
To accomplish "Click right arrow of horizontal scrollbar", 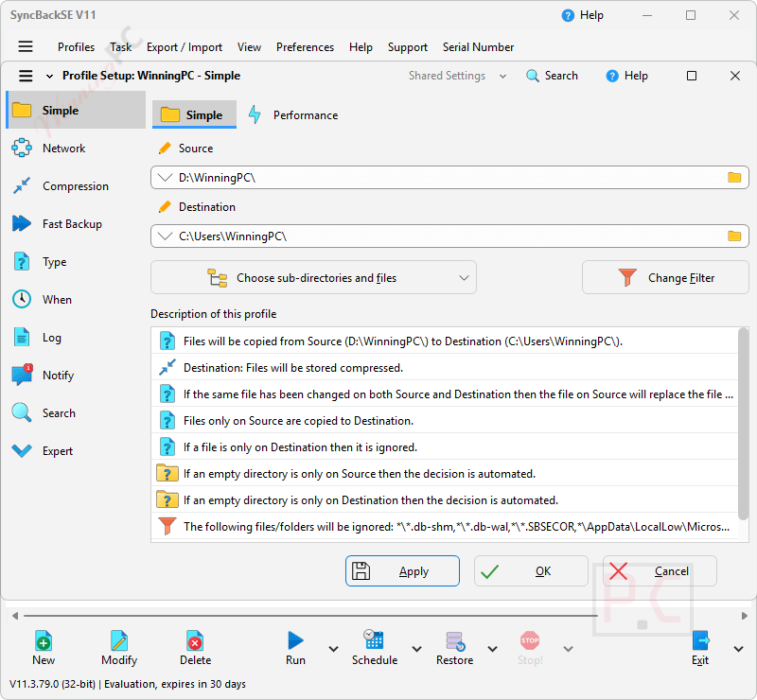I will pos(744,616).
